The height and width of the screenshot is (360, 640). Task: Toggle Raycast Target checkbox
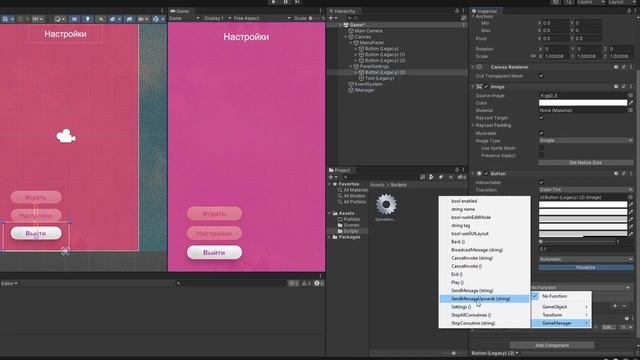point(541,118)
